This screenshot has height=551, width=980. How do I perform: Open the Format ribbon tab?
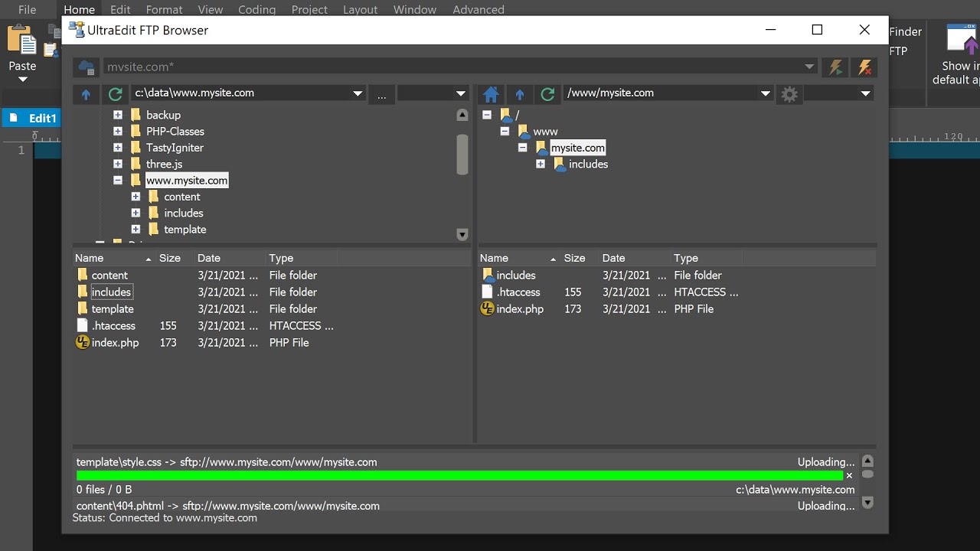pos(165,10)
